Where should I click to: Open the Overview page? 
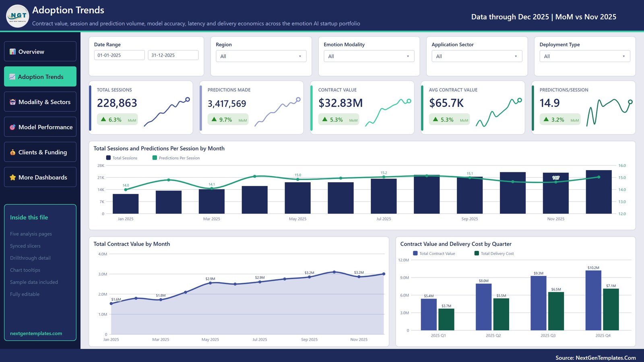[x=40, y=51]
